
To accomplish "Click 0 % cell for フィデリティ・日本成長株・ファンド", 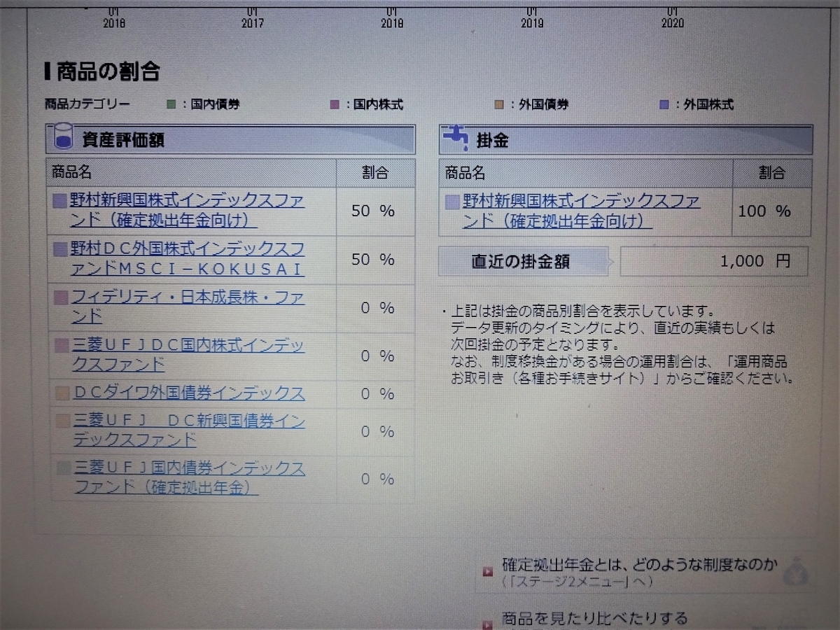I will (374, 308).
